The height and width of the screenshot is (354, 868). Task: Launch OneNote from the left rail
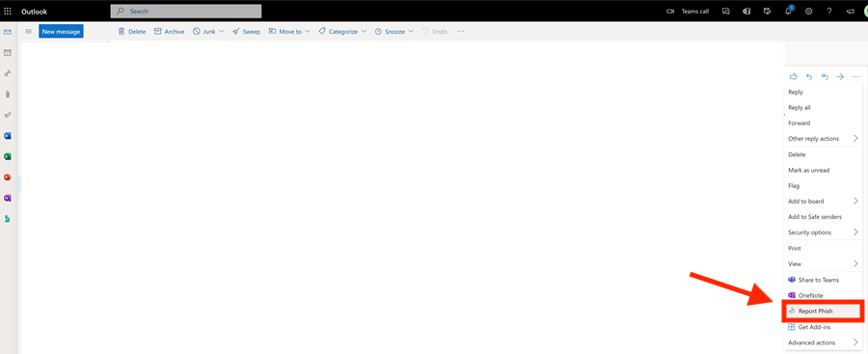[8, 198]
